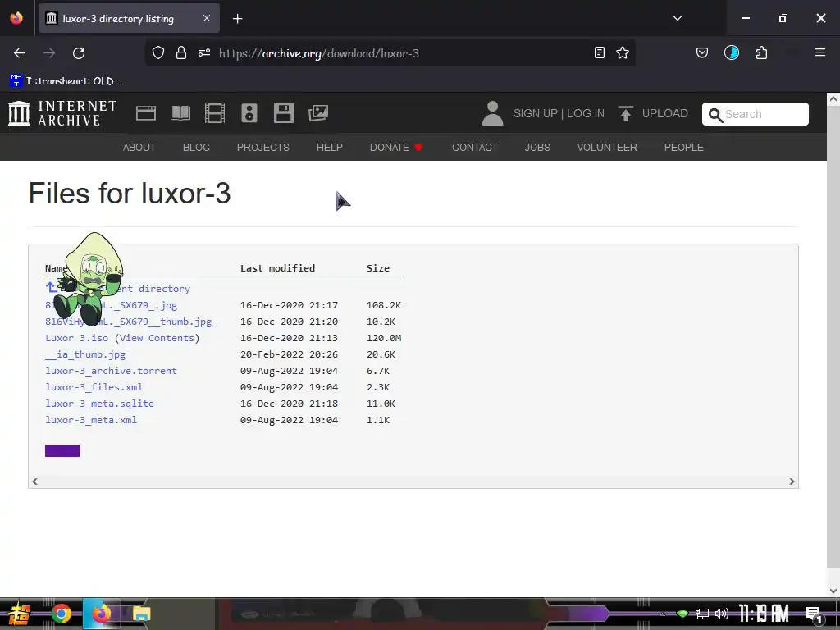840x630 pixels.
Task: Close the luxor-3 directory listing tab
Action: tap(207, 18)
